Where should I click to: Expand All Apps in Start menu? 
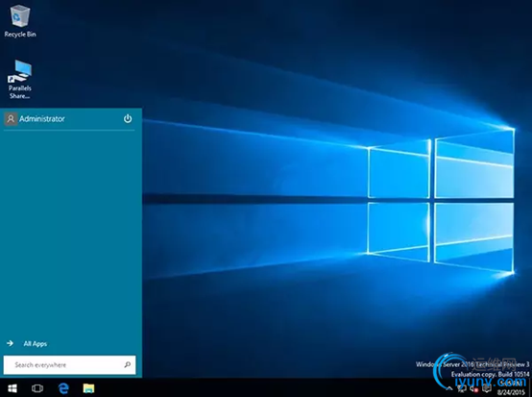tap(27, 344)
